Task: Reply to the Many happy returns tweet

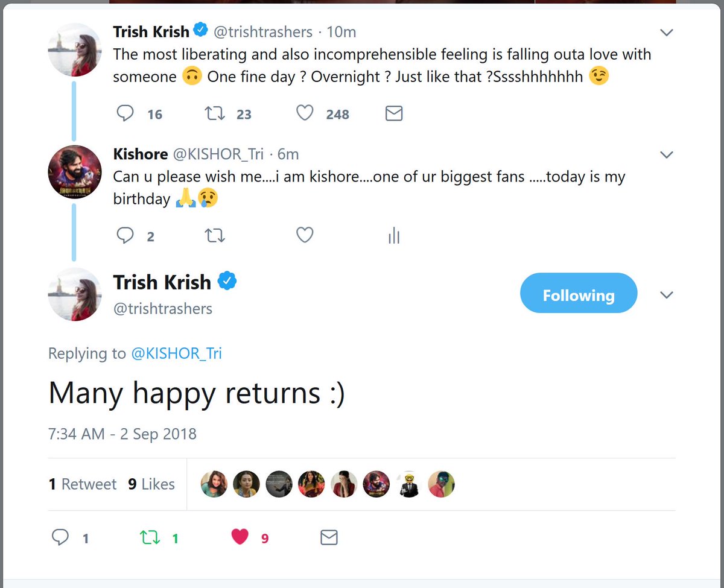Action: coord(60,537)
